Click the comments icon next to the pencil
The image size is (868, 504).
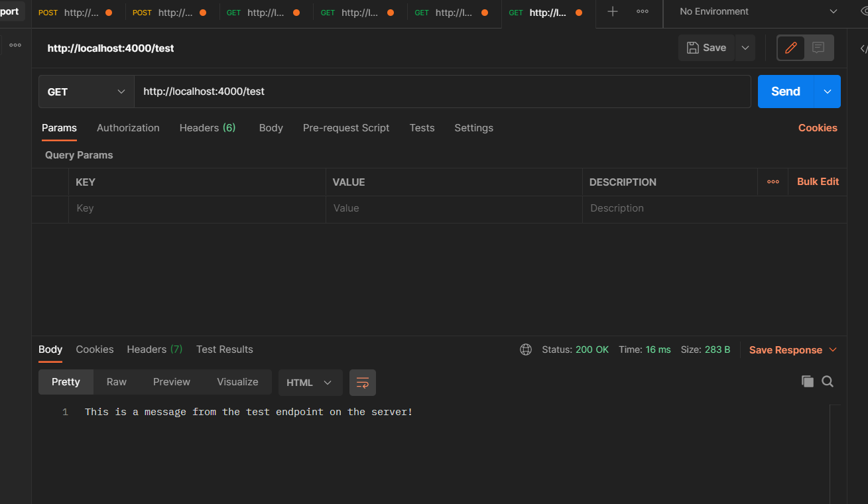pos(818,47)
